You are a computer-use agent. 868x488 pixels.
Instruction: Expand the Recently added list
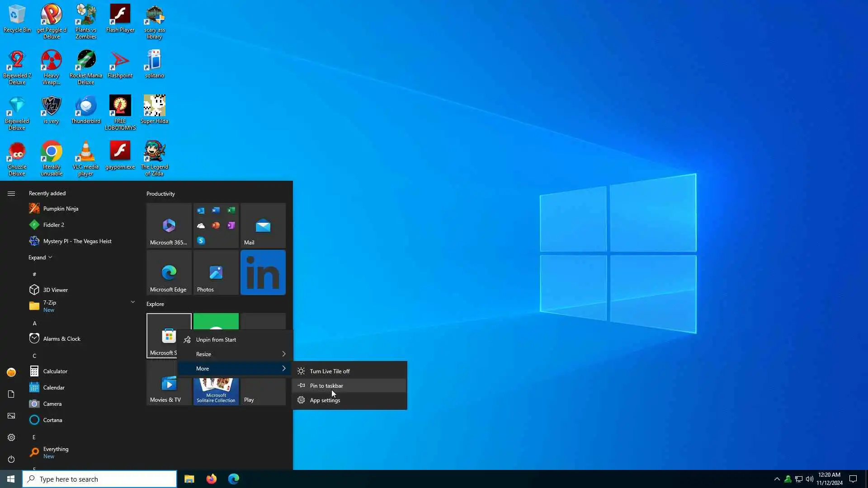(40, 258)
